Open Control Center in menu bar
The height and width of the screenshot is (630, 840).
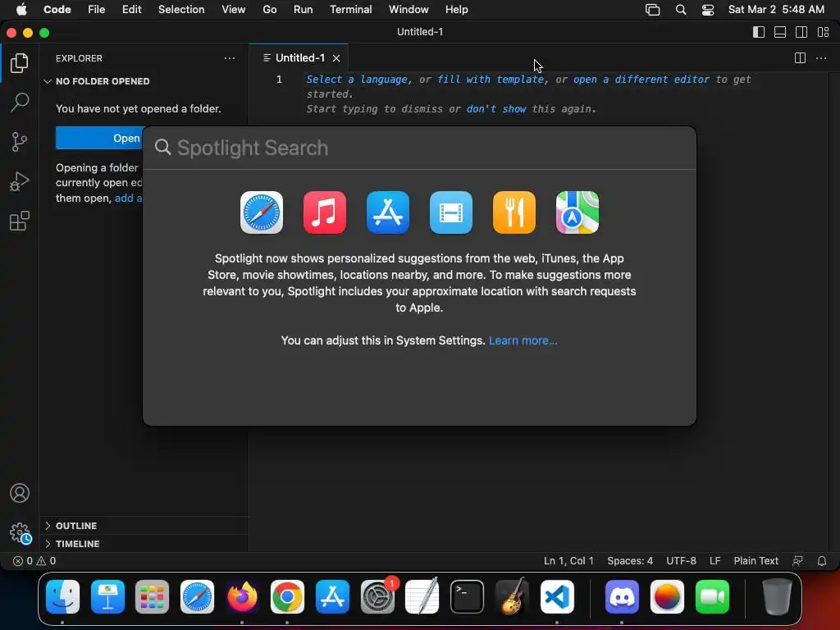[x=708, y=10]
